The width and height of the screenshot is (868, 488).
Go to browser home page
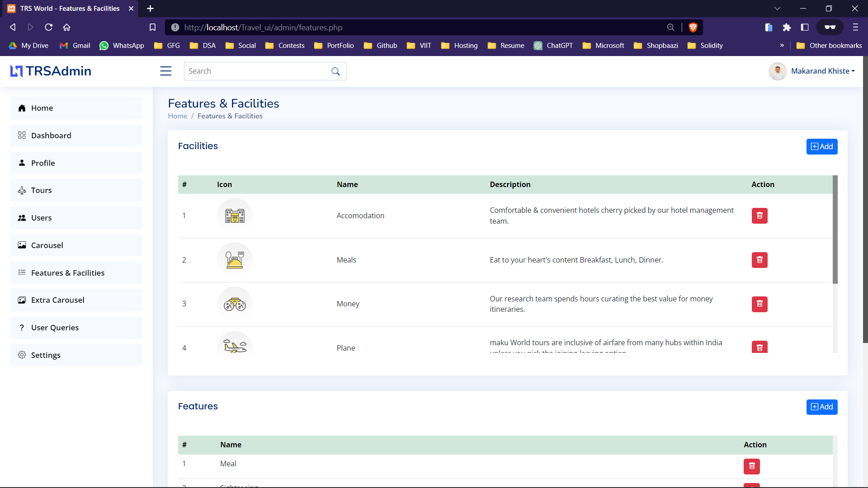tap(66, 28)
